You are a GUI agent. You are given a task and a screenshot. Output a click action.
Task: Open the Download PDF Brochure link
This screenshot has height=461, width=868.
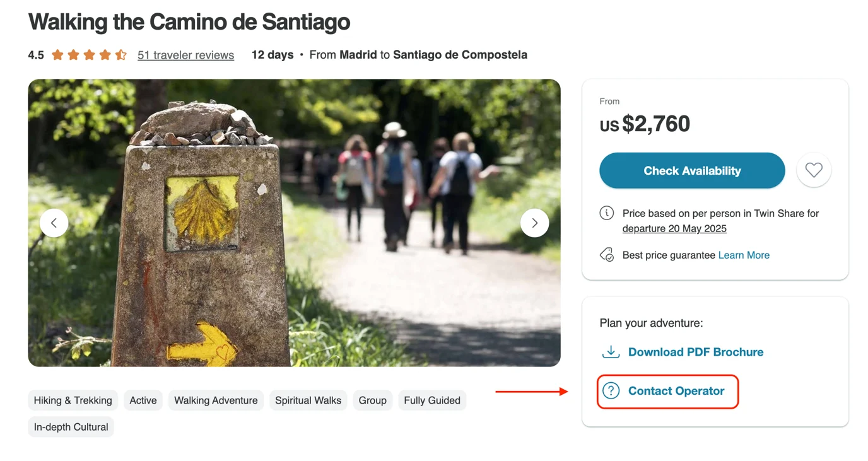click(696, 352)
